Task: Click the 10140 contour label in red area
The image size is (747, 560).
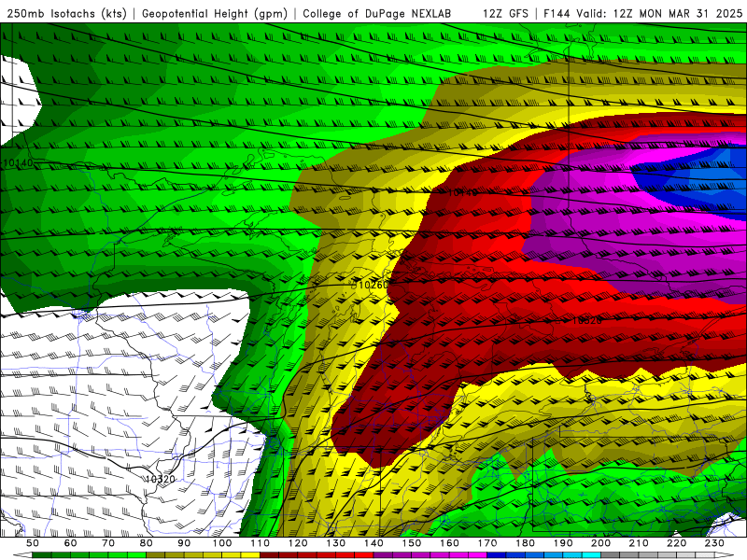Action: (462, 193)
